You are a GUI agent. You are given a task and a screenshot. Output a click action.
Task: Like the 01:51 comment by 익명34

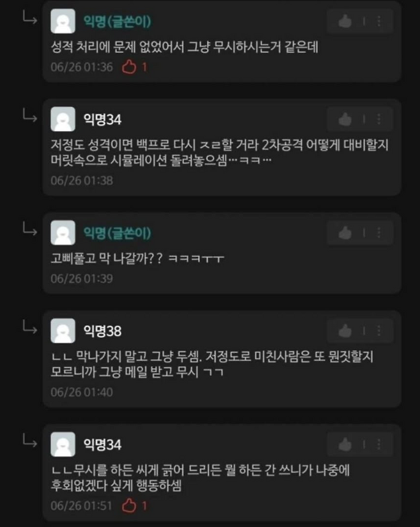pyautogui.click(x=345, y=445)
